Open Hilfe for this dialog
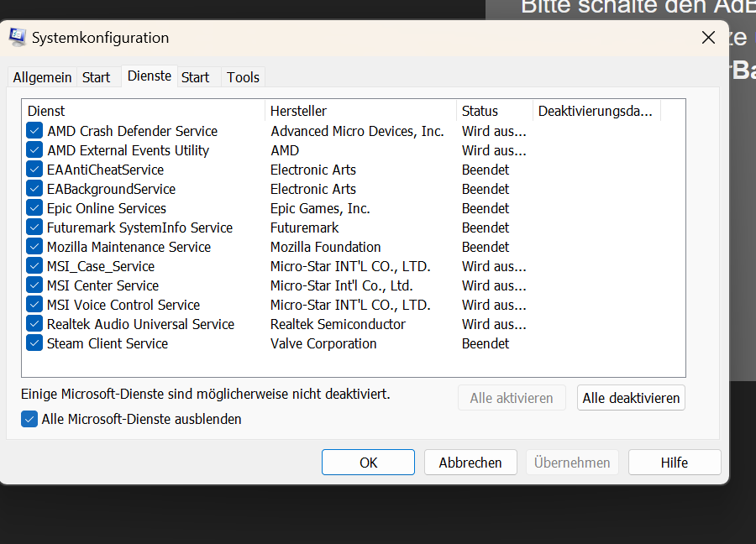This screenshot has height=544, width=756. point(674,463)
